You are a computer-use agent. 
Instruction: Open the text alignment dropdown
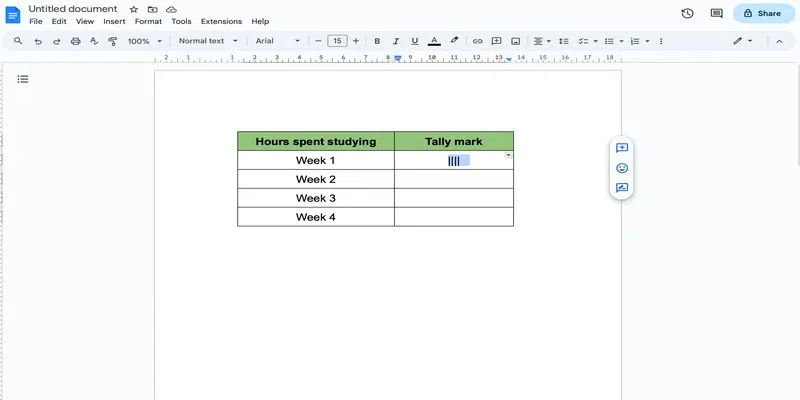pos(542,41)
